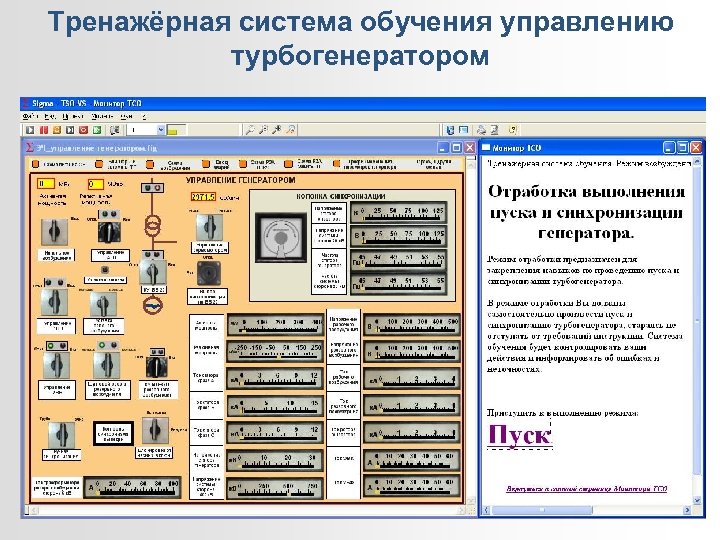Viewport: 720px width, 540px height.
Task: Open the combo box dropdown arrow in toolbar
Action: point(161,130)
